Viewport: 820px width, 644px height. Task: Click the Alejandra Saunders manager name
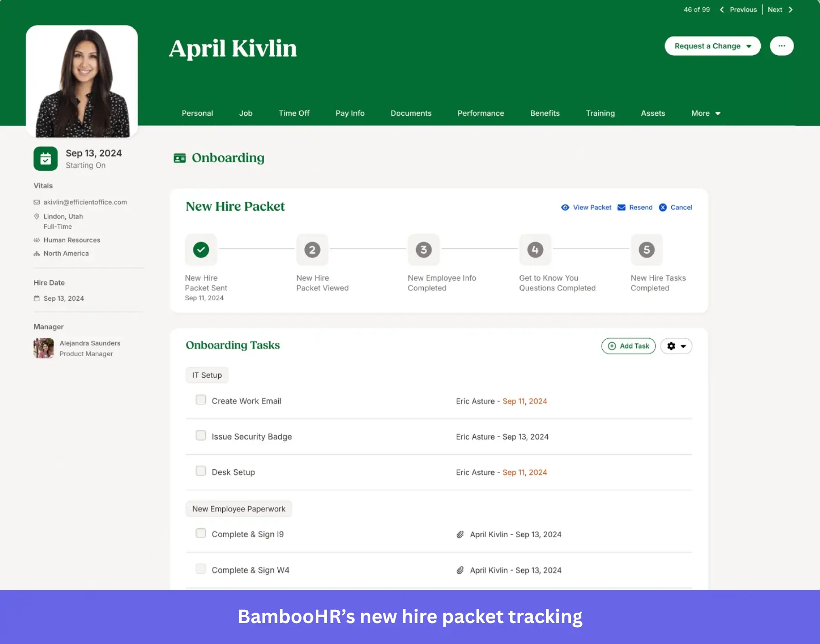90,343
